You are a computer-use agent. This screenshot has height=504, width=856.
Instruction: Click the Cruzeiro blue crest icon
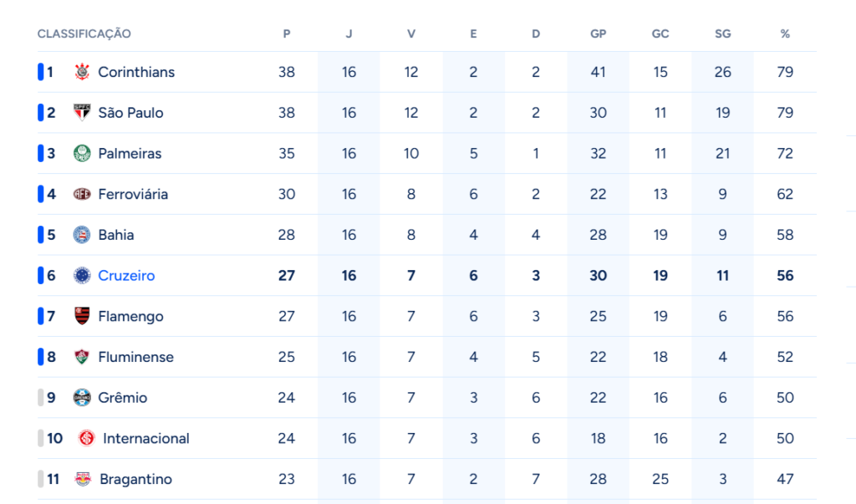pyautogui.click(x=82, y=275)
